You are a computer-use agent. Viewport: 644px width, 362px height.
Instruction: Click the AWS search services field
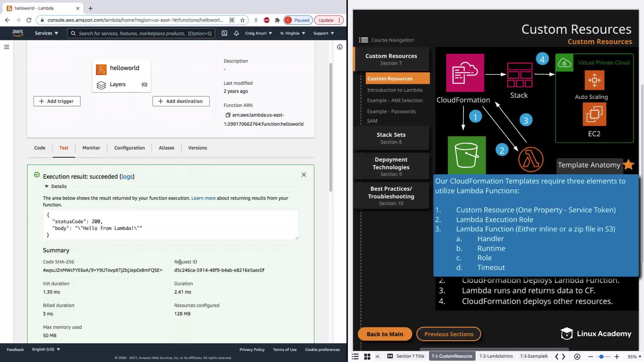tap(143, 33)
